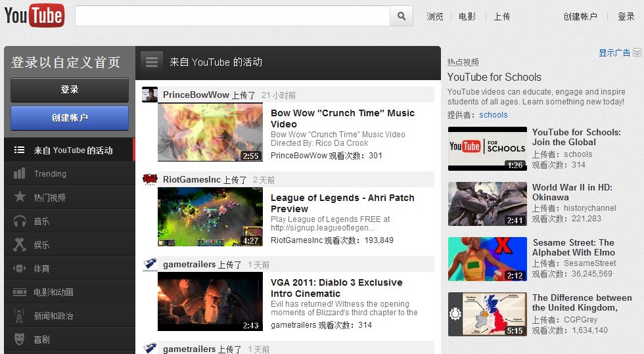Open 新闻和政治 category
This screenshot has width=644, height=354.
coord(70,315)
